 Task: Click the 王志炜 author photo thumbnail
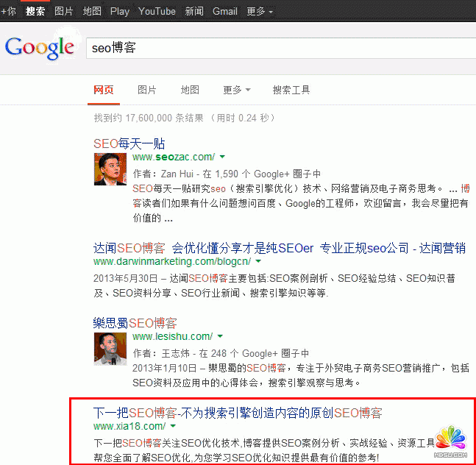[x=110, y=349]
